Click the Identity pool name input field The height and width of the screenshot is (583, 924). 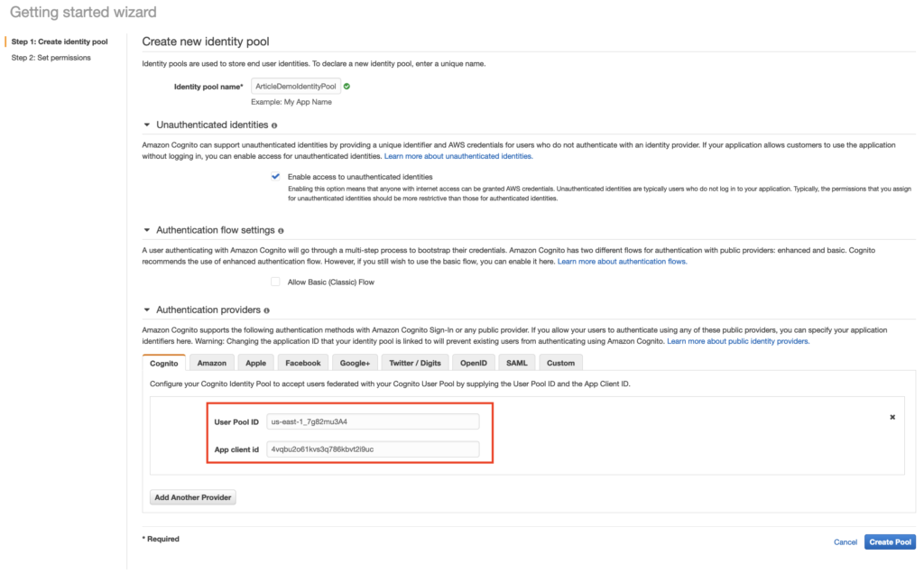pos(296,87)
